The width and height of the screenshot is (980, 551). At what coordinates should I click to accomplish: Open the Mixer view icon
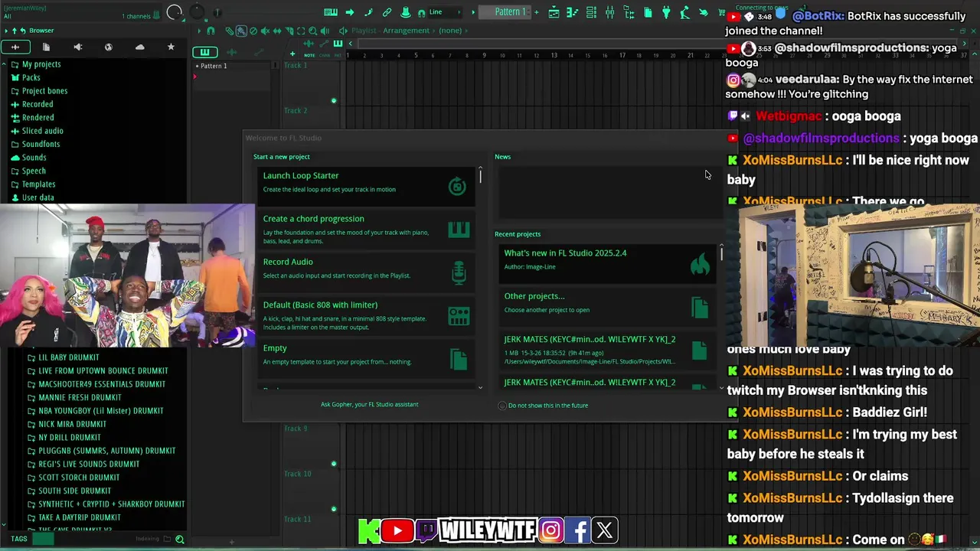(x=610, y=12)
